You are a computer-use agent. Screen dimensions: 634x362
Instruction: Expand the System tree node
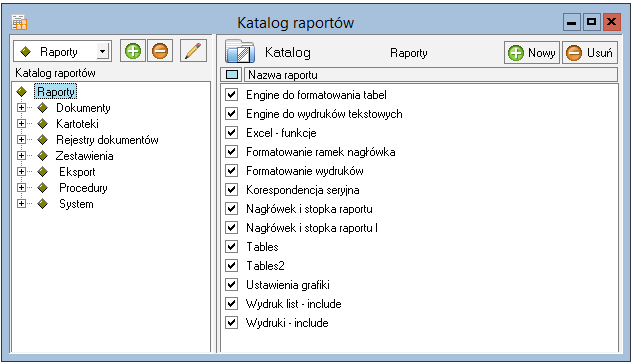coord(21,203)
